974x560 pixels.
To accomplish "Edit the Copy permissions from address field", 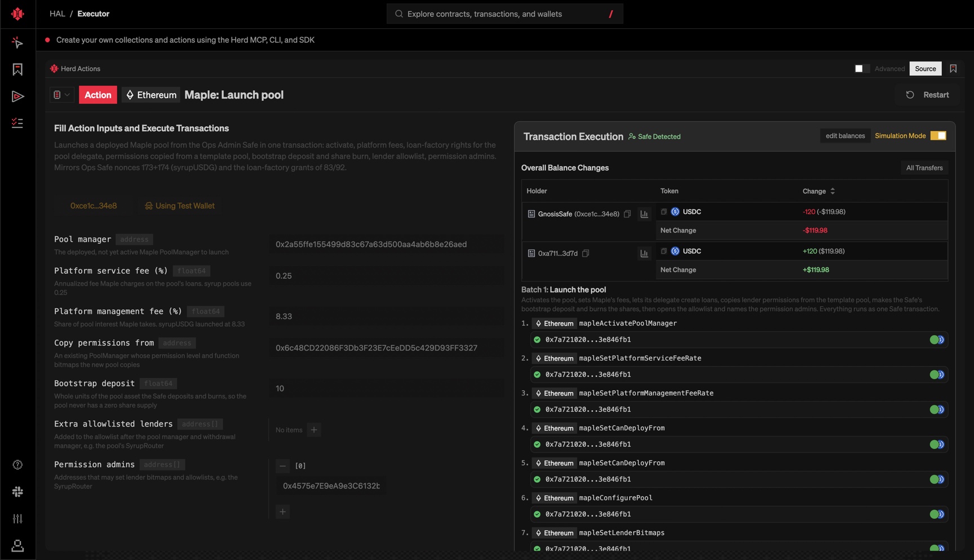I will click(x=386, y=348).
